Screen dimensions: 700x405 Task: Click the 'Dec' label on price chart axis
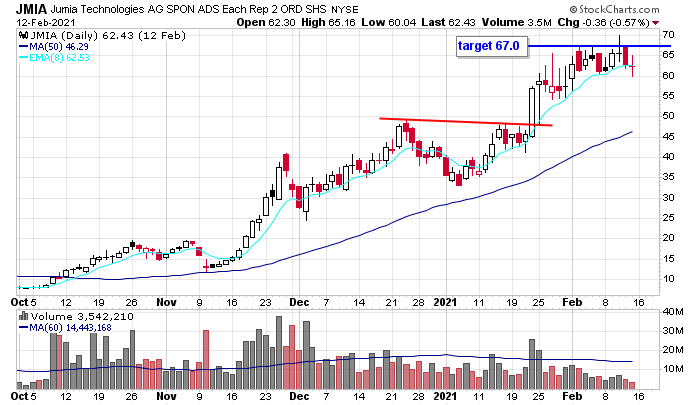pos(299,302)
